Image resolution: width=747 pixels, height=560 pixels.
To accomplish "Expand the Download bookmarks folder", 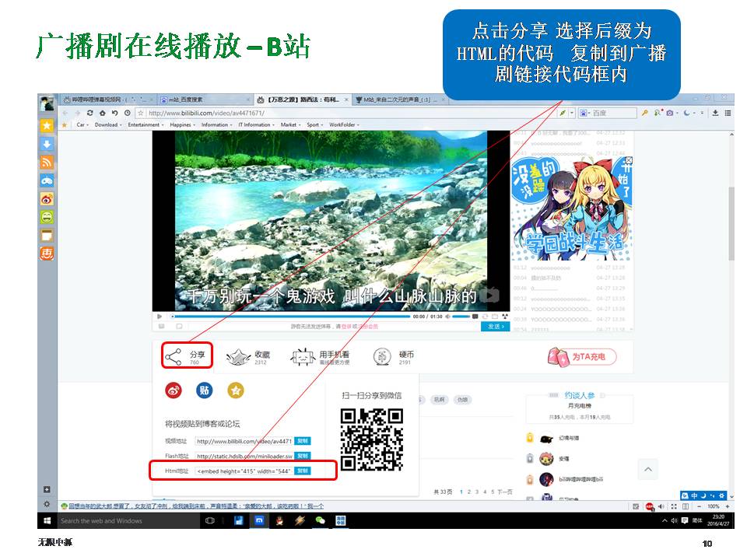I will tap(108, 124).
